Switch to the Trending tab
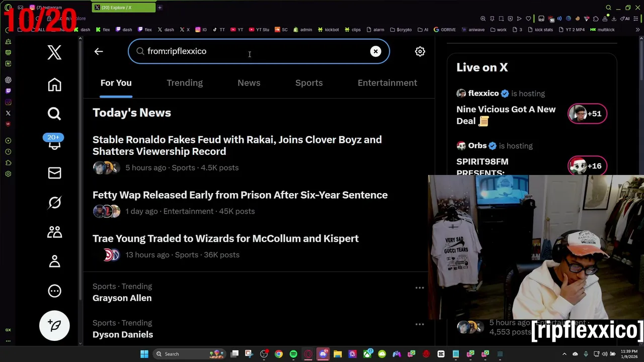Viewport: 644px width, 362px height. [185, 83]
